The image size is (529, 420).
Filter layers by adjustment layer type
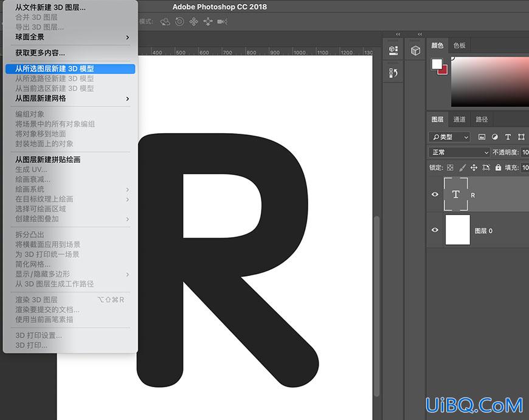(x=494, y=137)
